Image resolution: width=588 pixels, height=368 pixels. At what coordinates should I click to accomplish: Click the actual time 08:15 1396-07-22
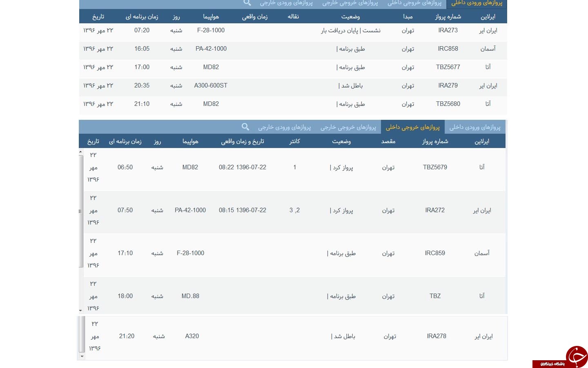pos(243,210)
